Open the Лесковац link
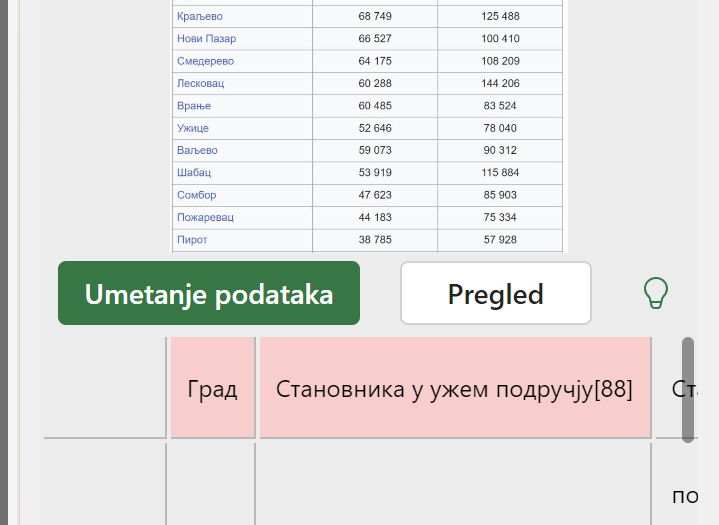Image resolution: width=719 pixels, height=525 pixels. pos(200,83)
